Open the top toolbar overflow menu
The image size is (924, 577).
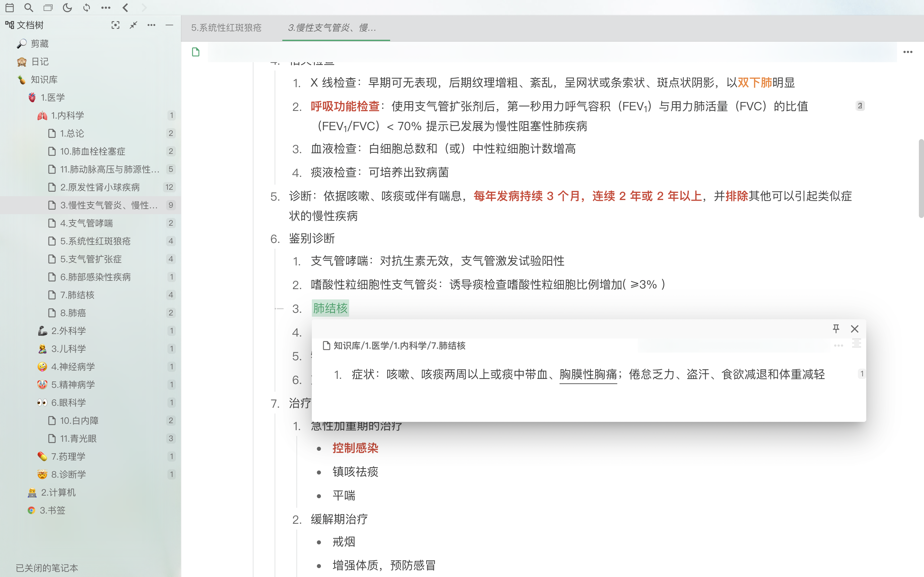(106, 7)
